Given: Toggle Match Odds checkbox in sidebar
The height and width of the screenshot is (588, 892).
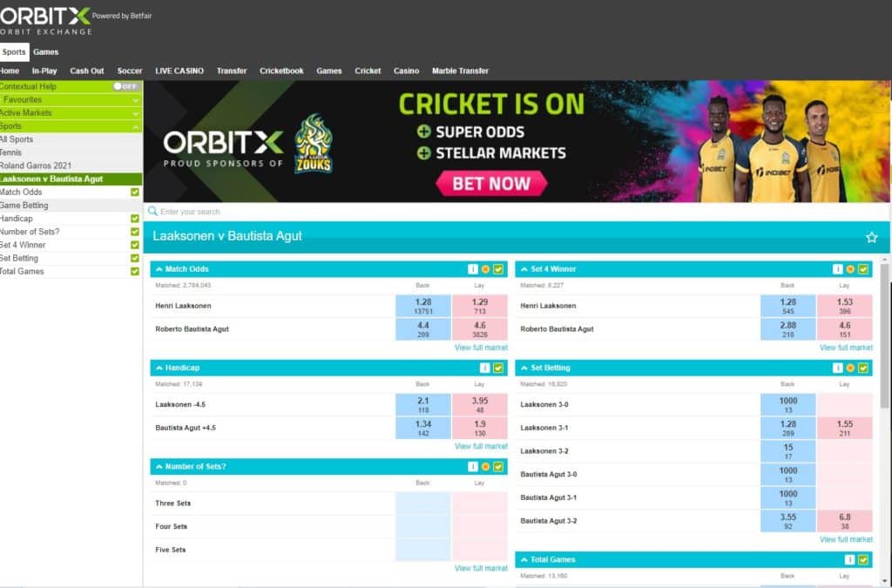Looking at the screenshot, I should (x=135, y=193).
